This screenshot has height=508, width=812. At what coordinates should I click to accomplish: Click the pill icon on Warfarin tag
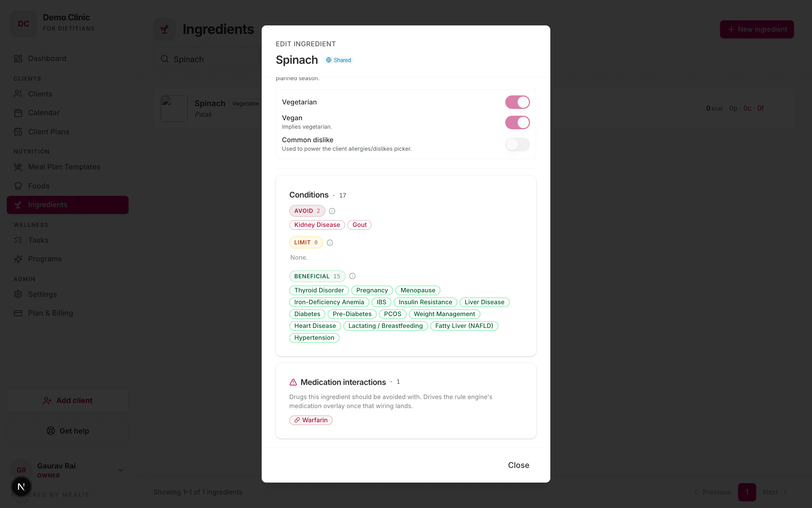point(297,420)
